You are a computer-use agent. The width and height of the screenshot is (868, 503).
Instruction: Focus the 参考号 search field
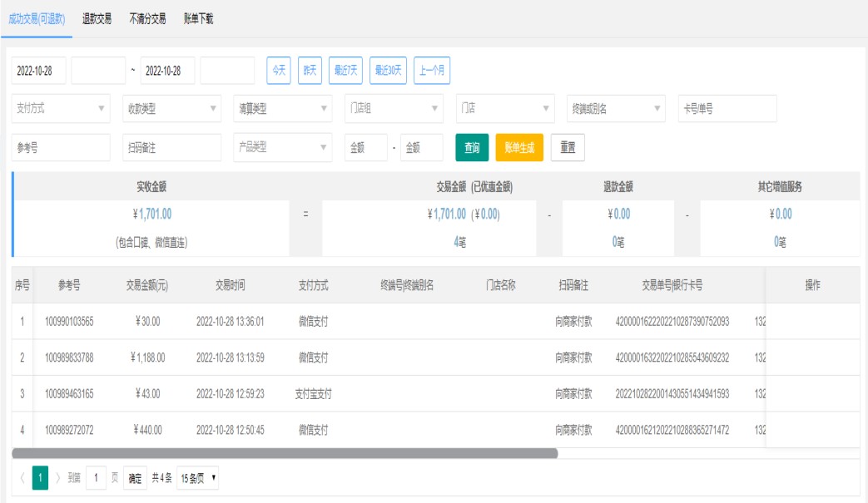click(x=61, y=148)
